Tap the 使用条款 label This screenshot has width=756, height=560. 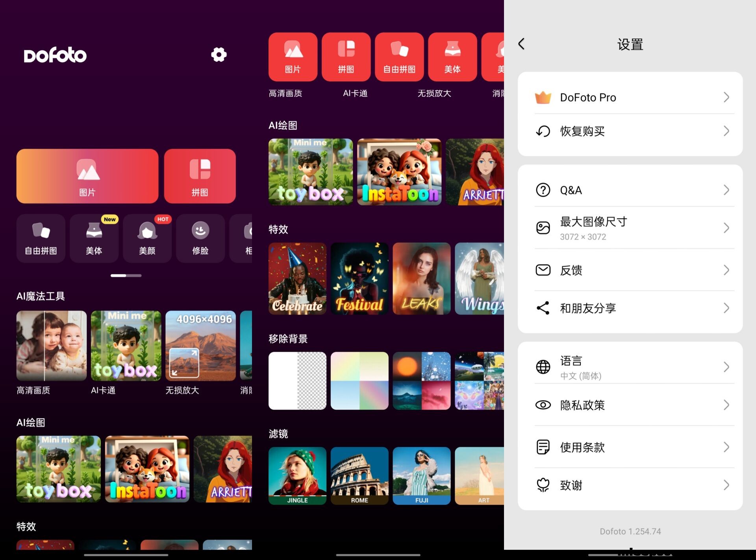tap(582, 447)
